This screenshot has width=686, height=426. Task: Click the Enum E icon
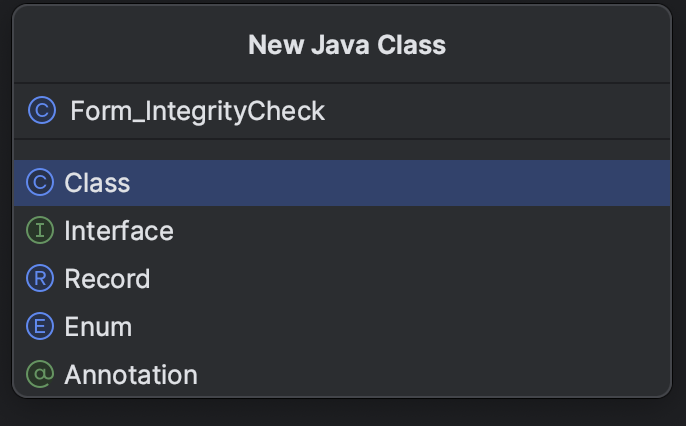click(39, 327)
